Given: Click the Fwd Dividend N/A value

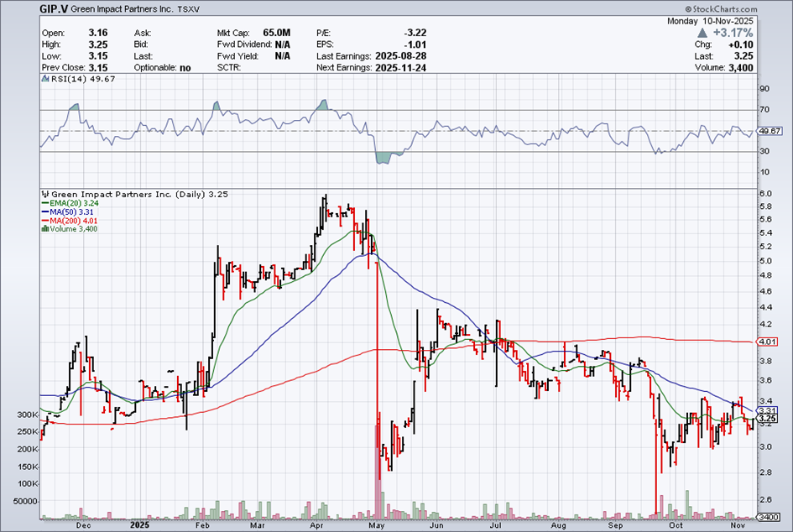Looking at the screenshot, I should 283,44.
